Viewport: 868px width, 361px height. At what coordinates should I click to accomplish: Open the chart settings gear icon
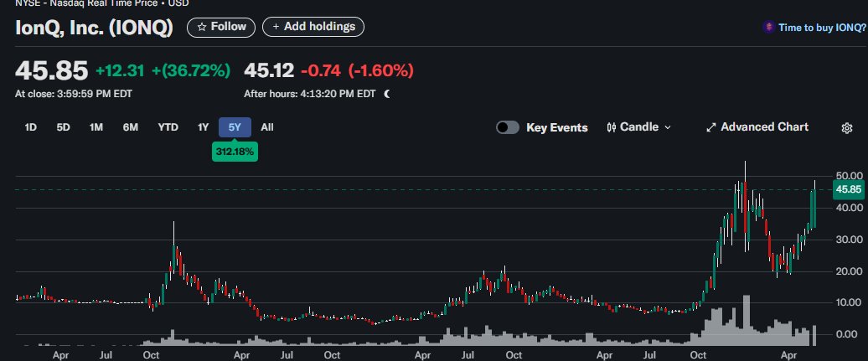point(846,128)
